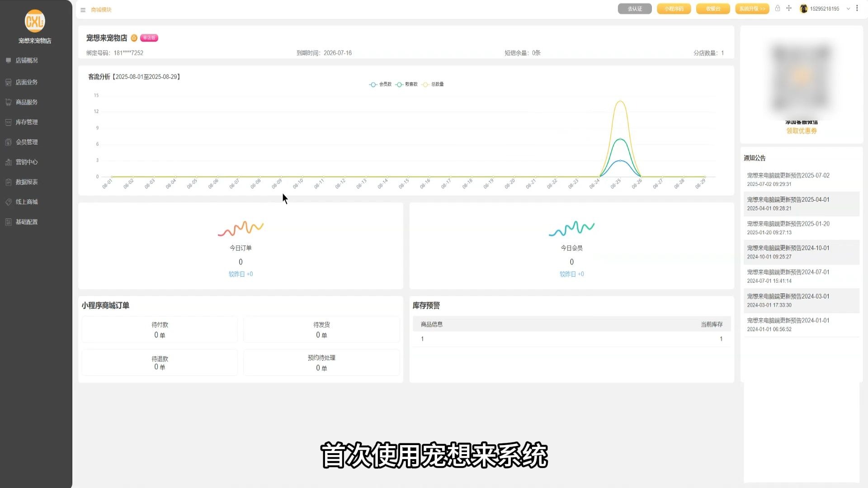Open 店铺概况 in the sidebar

click(27, 60)
